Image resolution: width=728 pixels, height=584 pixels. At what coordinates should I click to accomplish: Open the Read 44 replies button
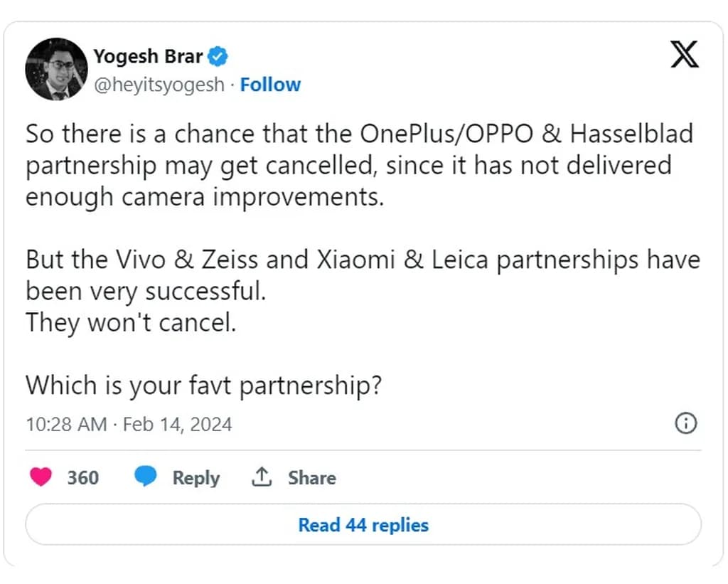(x=363, y=525)
